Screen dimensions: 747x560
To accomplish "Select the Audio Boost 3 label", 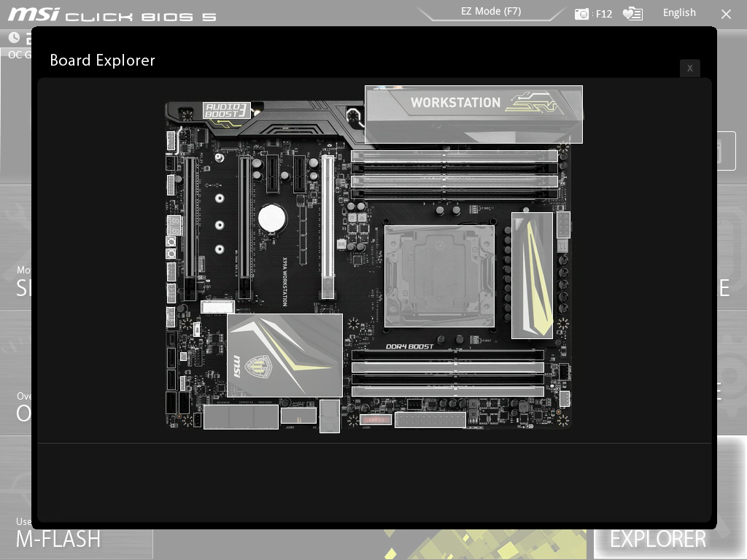I will pos(227,110).
